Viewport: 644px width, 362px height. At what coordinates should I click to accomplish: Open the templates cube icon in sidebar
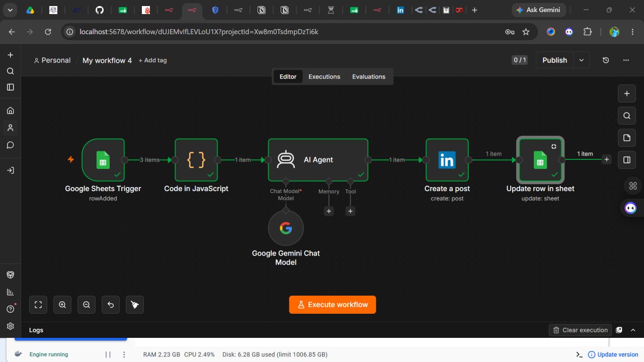coord(10,275)
